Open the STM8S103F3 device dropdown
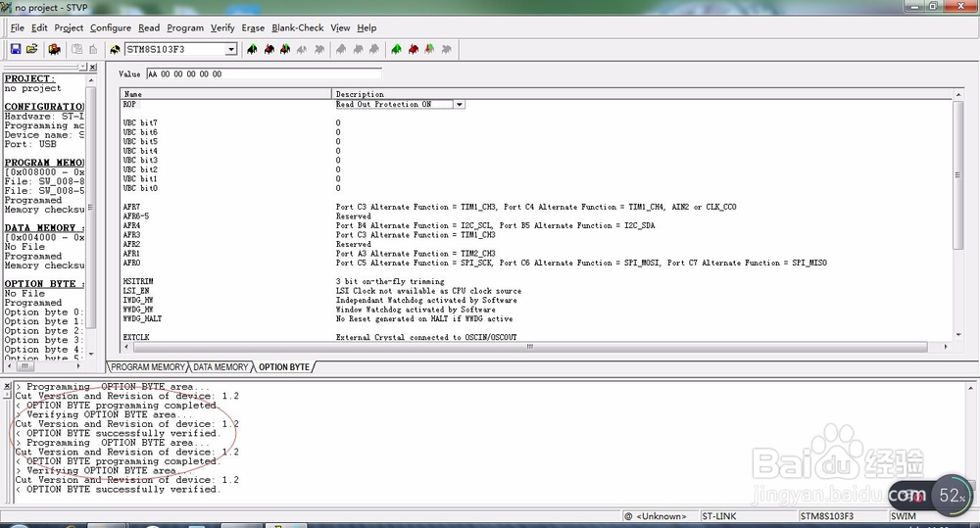The height and width of the screenshot is (528, 980). coord(231,49)
